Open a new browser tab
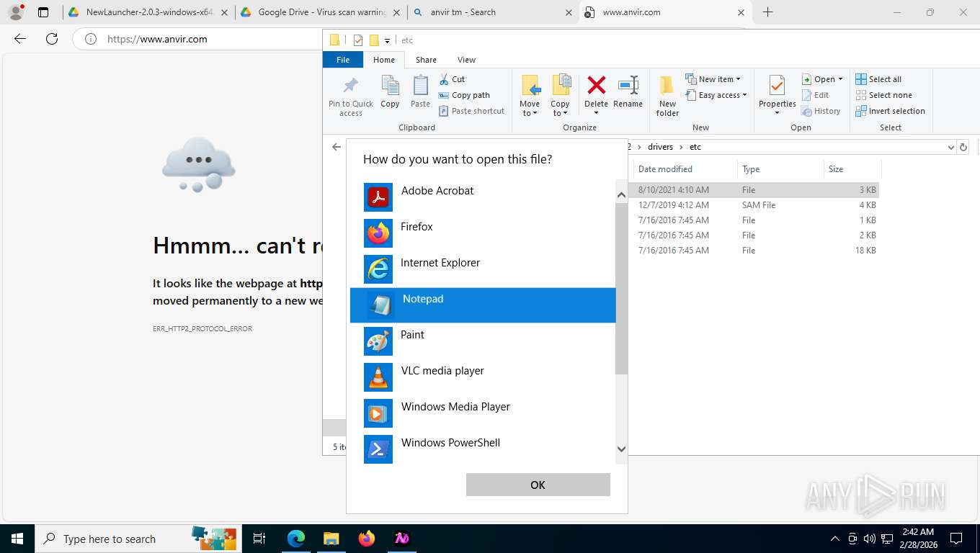 click(x=767, y=12)
